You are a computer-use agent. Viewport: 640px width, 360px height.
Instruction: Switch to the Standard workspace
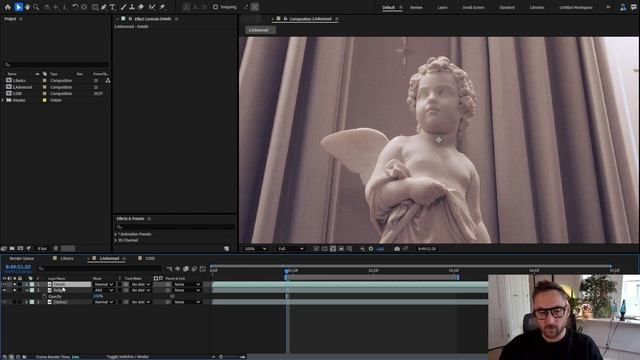click(x=507, y=7)
